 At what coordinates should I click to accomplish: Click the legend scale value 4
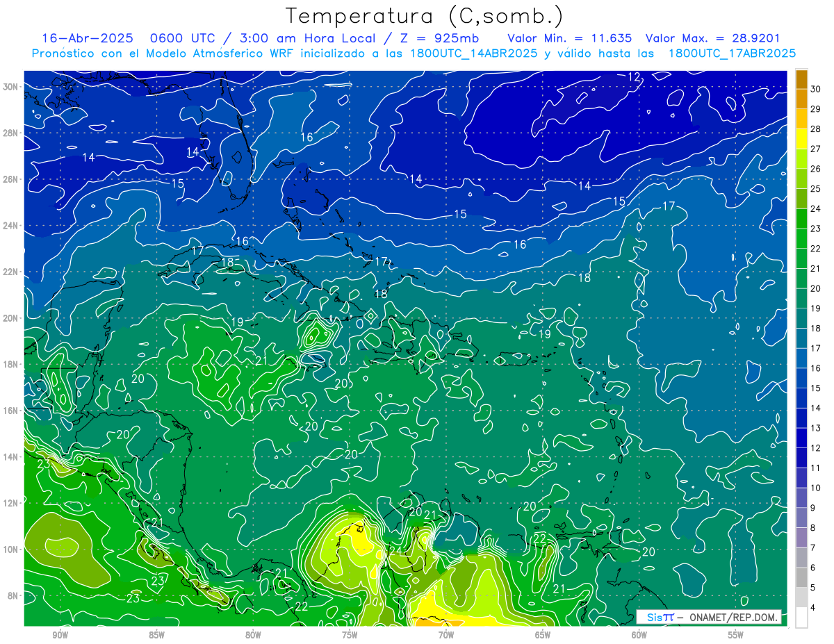(x=812, y=607)
